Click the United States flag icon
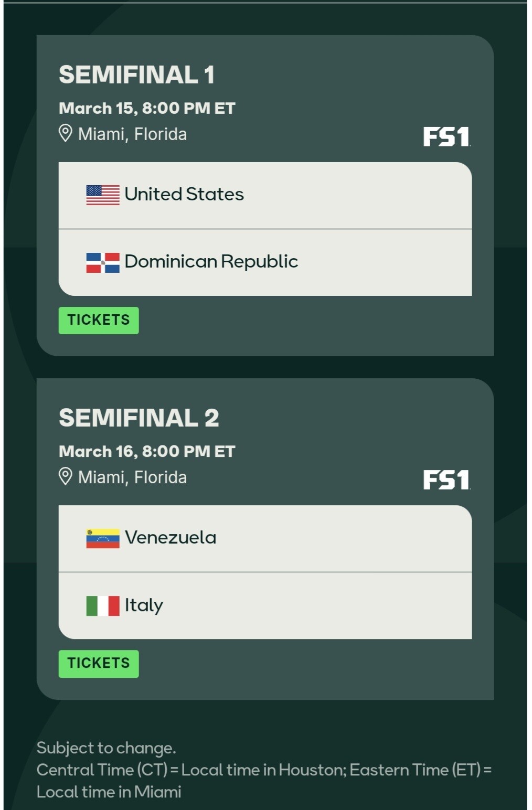Image resolution: width=532 pixels, height=810 pixels. 103,195
